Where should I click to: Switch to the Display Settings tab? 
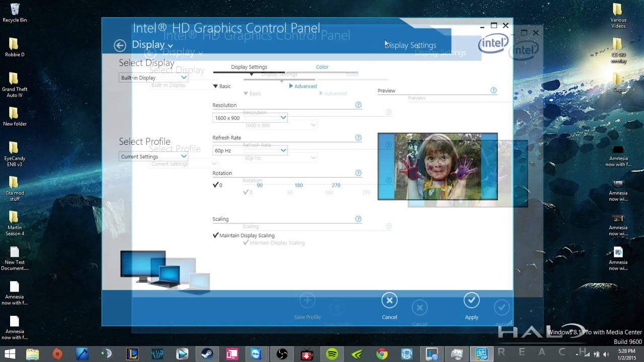(x=249, y=67)
